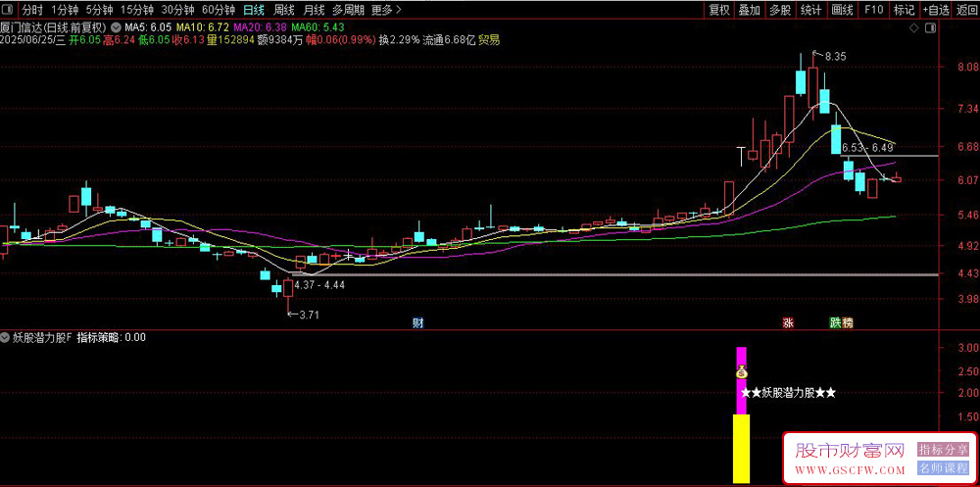
Task: Click the MA20: 6.38 label
Action: (x=260, y=27)
